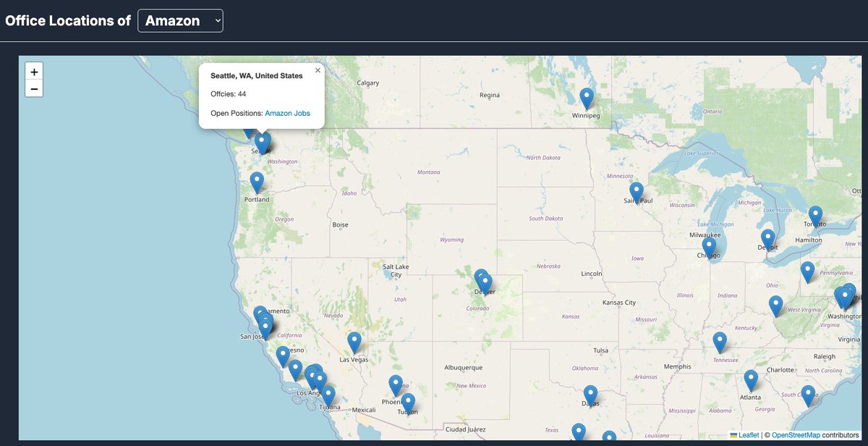Zoom in on the map
Screen dimensions: 868x446
[x=34, y=72]
